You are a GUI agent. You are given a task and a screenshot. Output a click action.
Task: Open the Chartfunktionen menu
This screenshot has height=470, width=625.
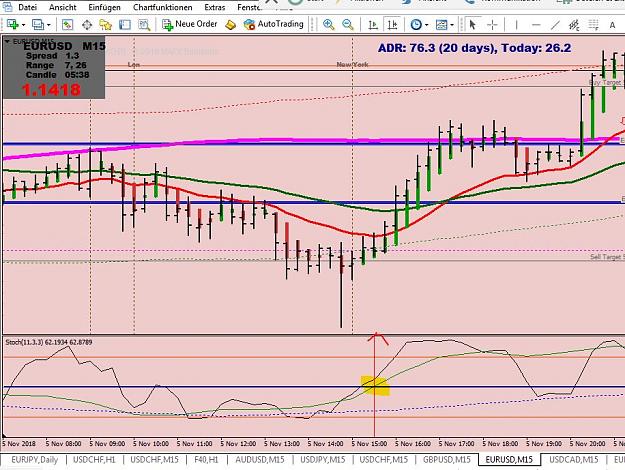pyautogui.click(x=162, y=7)
